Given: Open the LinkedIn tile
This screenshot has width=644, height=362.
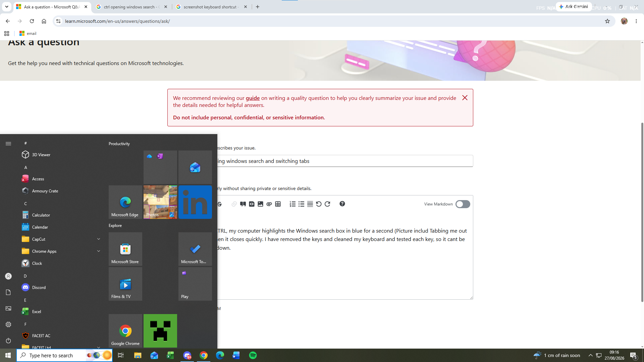Looking at the screenshot, I should pyautogui.click(x=195, y=202).
